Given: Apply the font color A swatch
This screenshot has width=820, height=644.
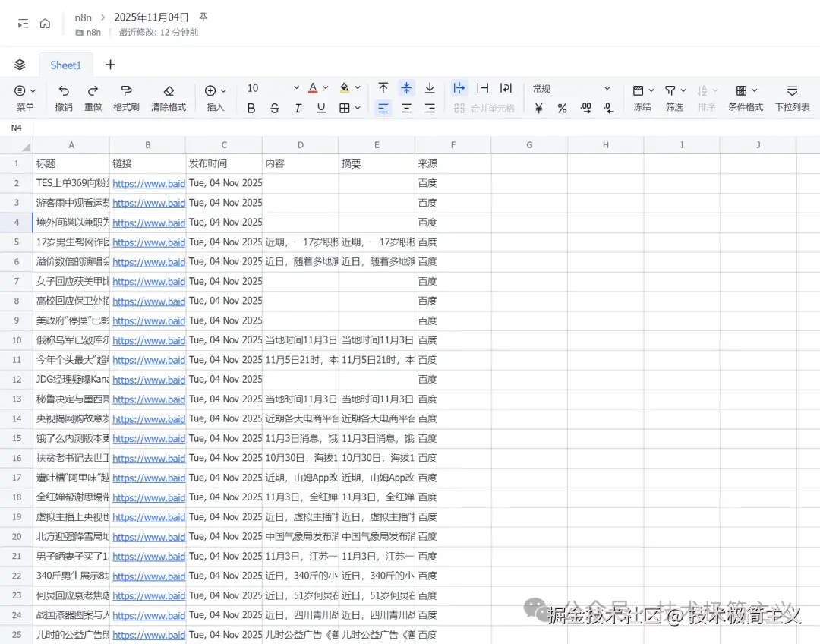Looking at the screenshot, I should tap(313, 88).
